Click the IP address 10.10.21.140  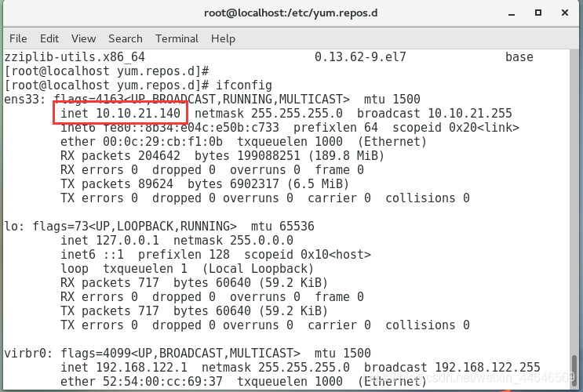(x=138, y=114)
